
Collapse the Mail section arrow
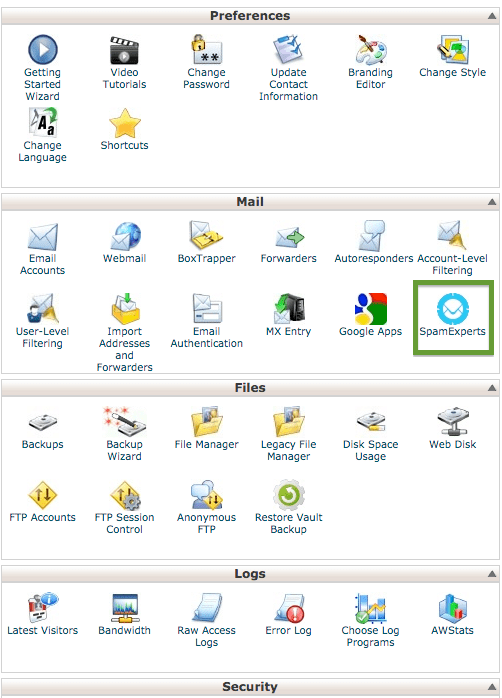492,202
